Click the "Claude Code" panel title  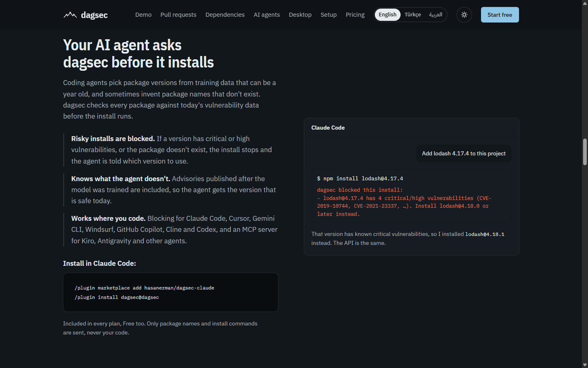coord(328,128)
